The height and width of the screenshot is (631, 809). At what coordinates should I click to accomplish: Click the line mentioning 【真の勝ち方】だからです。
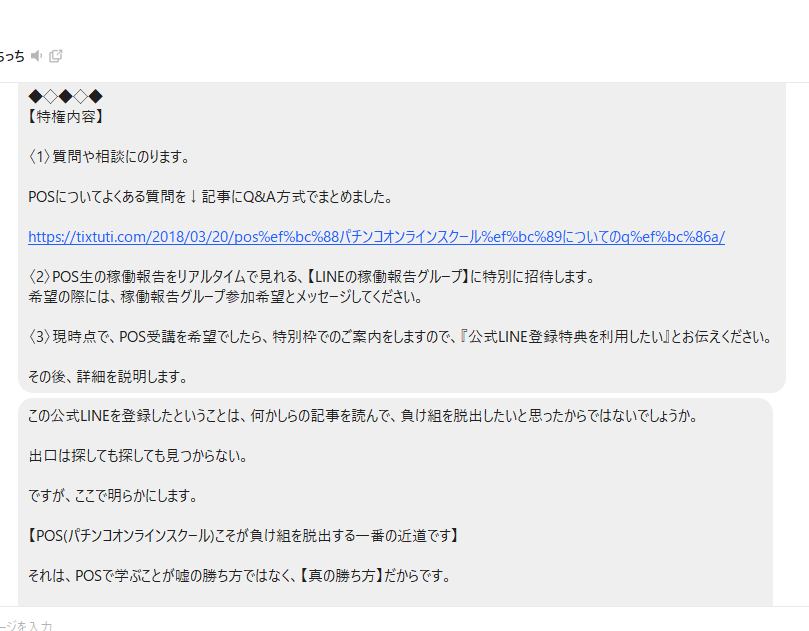[x=239, y=576]
